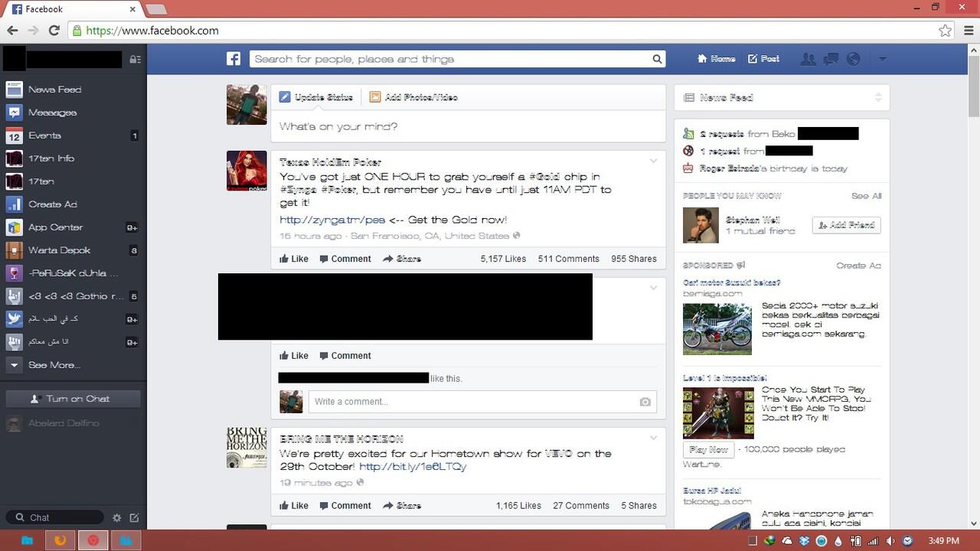The width and height of the screenshot is (980, 551).
Task: Open friend requests icon in top bar
Action: (x=808, y=59)
